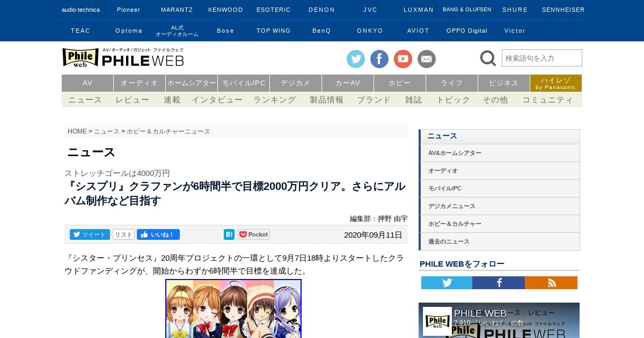Open the Facebook round icon in header
The image size is (644, 338).
[379, 59]
